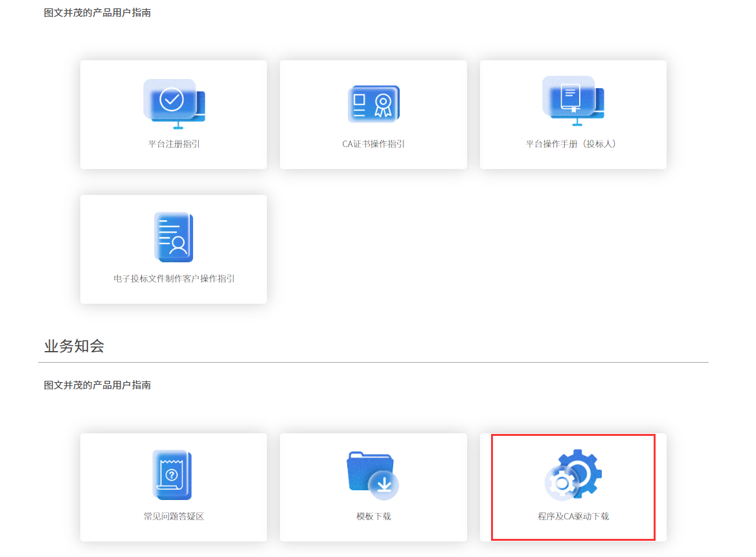The image size is (756, 557).
Task: Open the 程序及CA驱动下载 text label
Action: (573, 516)
